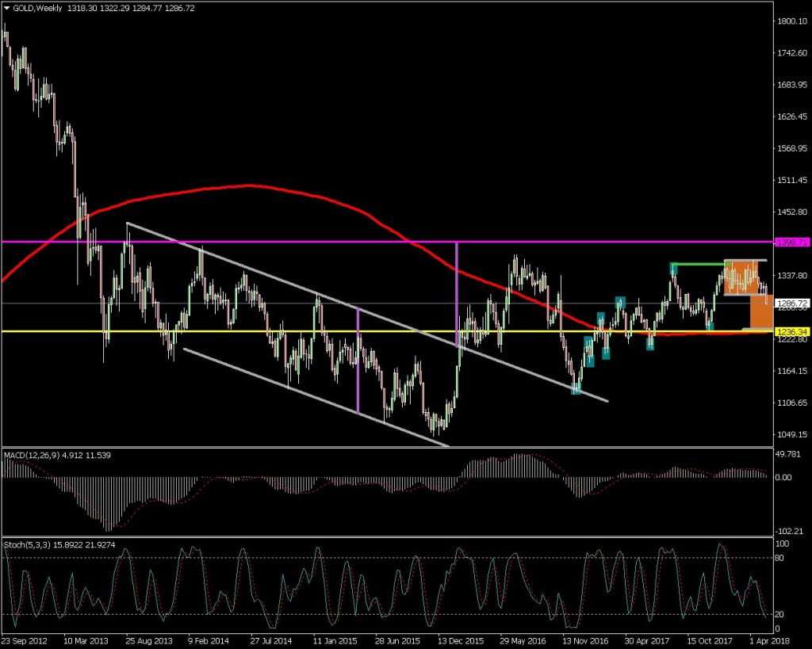The image size is (812, 649).
Task: Select the magenta 1398.71 price label
Action: pyautogui.click(x=790, y=242)
